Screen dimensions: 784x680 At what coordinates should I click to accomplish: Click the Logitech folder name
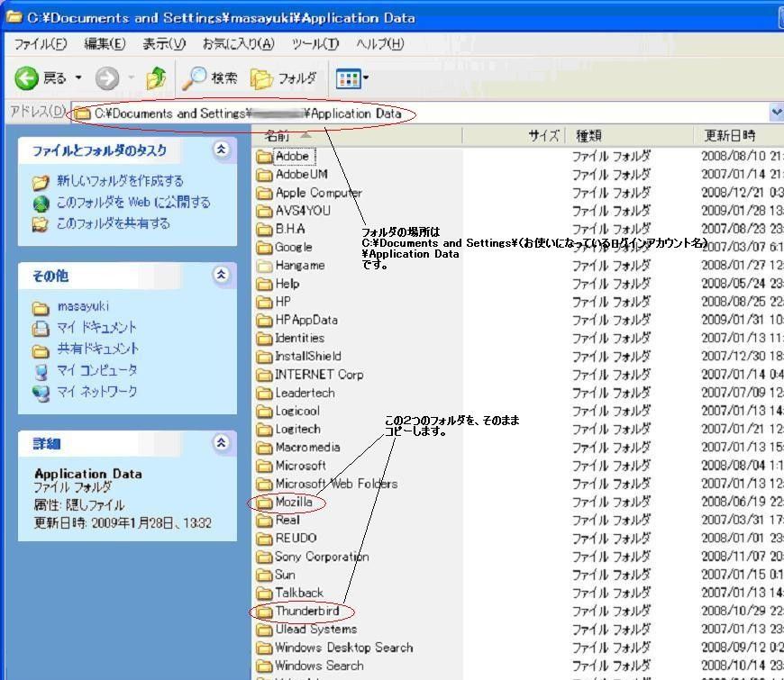pyautogui.click(x=298, y=429)
